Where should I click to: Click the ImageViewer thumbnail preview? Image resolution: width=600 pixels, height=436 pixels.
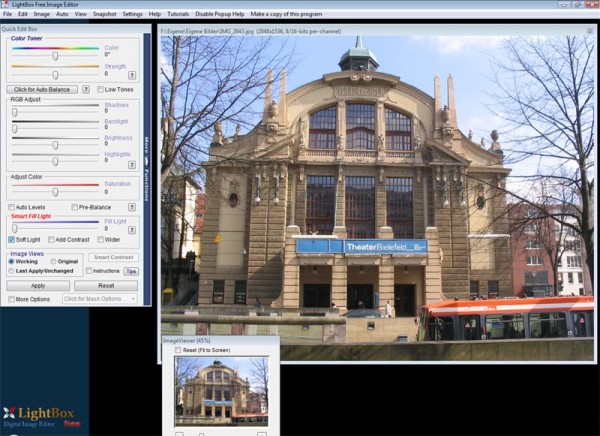pos(220,392)
